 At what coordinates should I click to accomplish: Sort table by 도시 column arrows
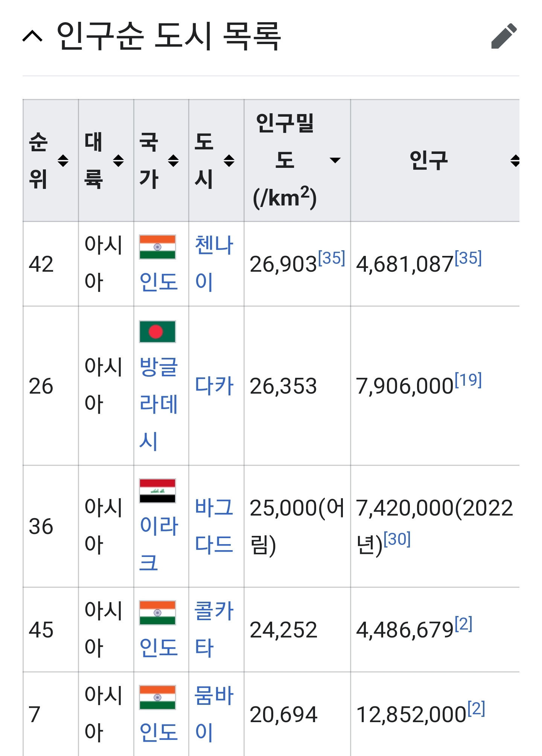point(229,161)
